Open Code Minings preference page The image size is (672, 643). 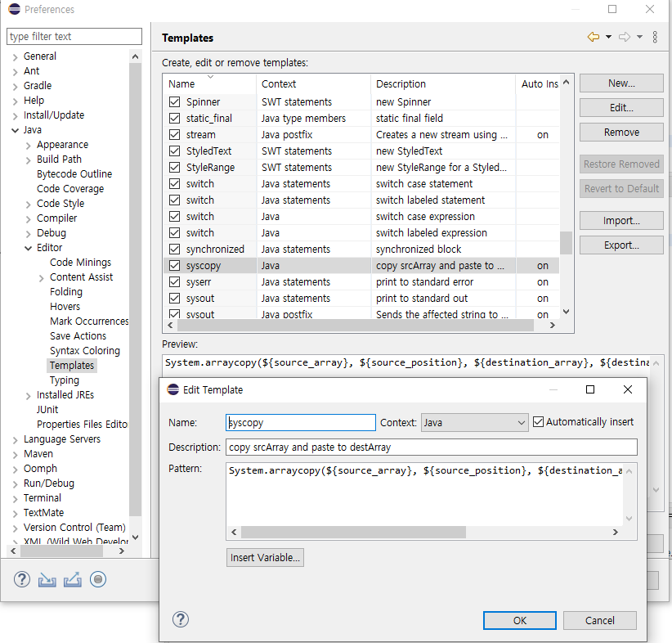click(81, 262)
